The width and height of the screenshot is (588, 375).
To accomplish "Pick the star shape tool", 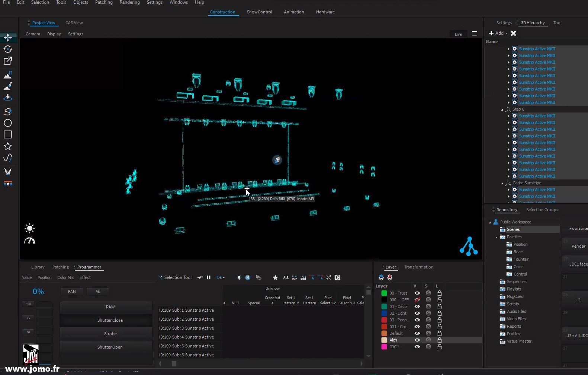I will tap(8, 146).
